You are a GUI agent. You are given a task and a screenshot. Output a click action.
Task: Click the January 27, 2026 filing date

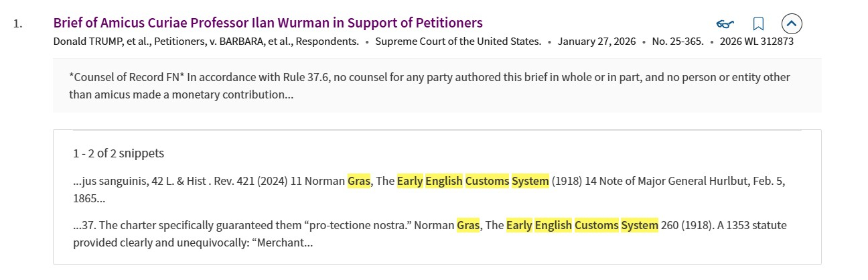coord(596,42)
